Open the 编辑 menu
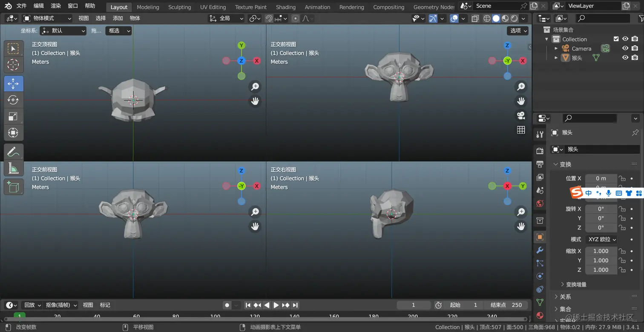Viewport: 644px width, 332px height. (x=39, y=6)
